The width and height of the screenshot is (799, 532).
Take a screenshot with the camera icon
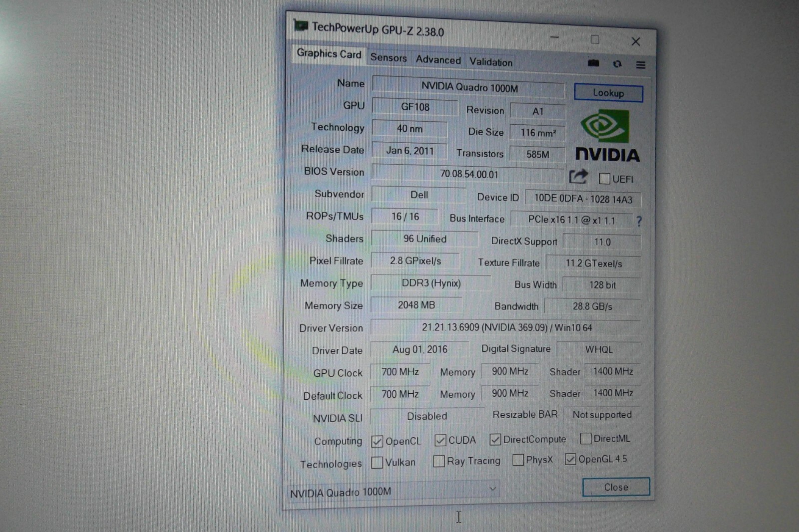[x=593, y=63]
